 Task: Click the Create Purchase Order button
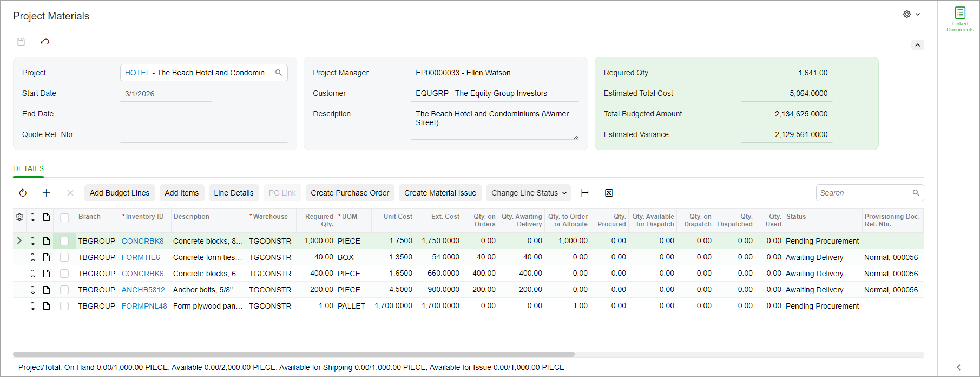pos(350,193)
